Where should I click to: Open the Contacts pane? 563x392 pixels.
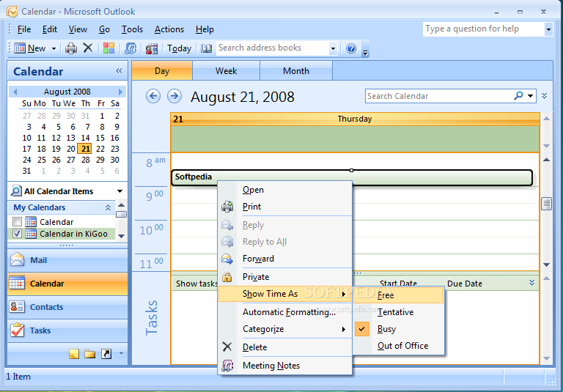(x=67, y=307)
